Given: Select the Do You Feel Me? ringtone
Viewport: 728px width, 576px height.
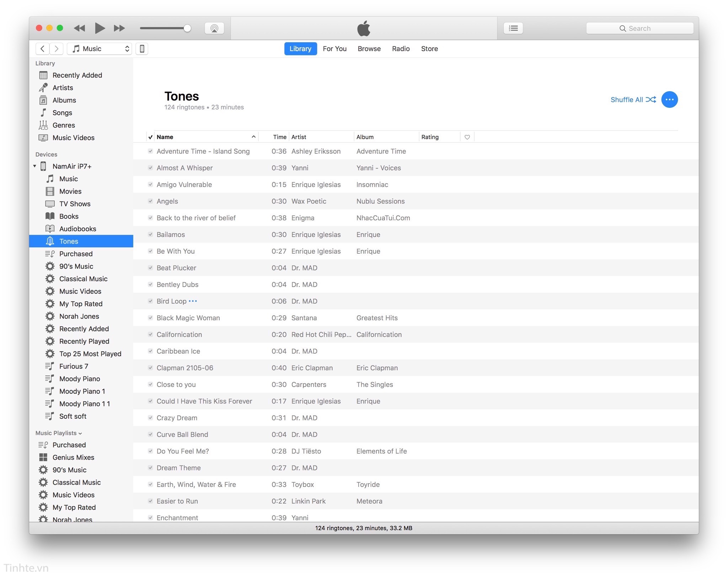Looking at the screenshot, I should tap(416, 451).
